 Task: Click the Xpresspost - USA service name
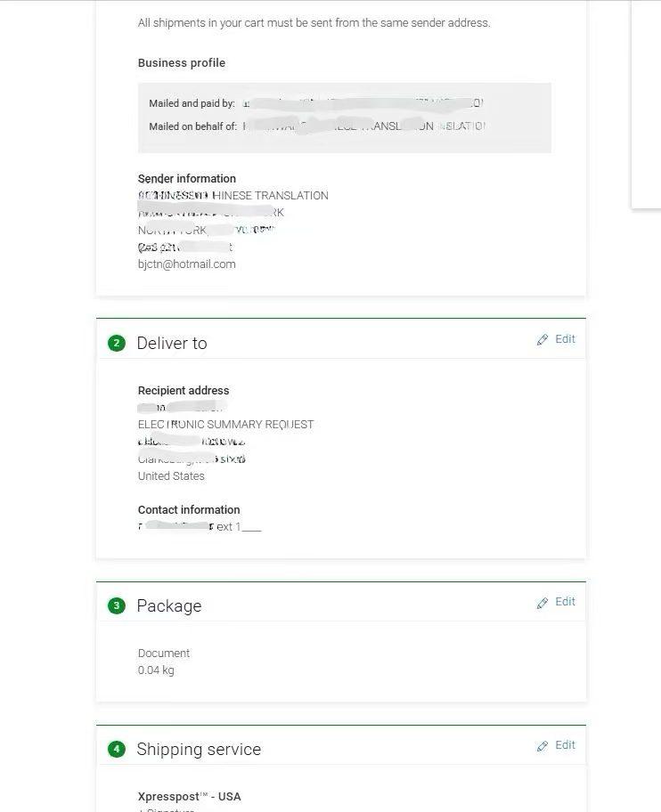pos(189,797)
